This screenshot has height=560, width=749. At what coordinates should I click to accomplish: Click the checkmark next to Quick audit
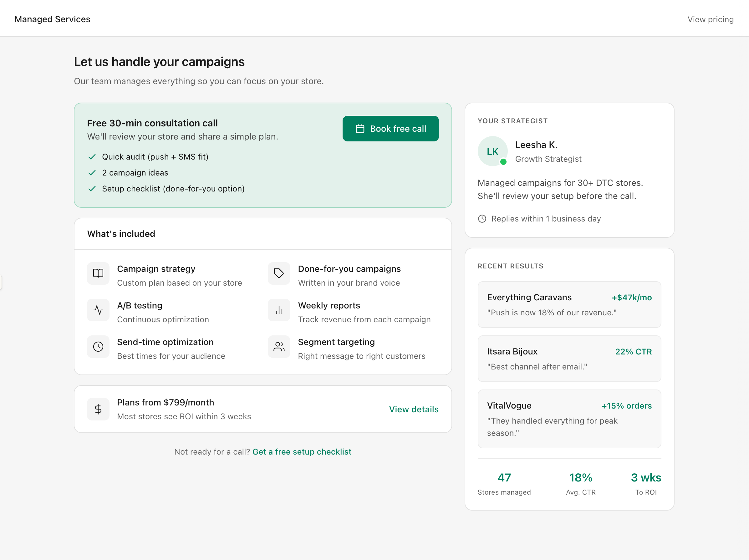[x=92, y=157]
